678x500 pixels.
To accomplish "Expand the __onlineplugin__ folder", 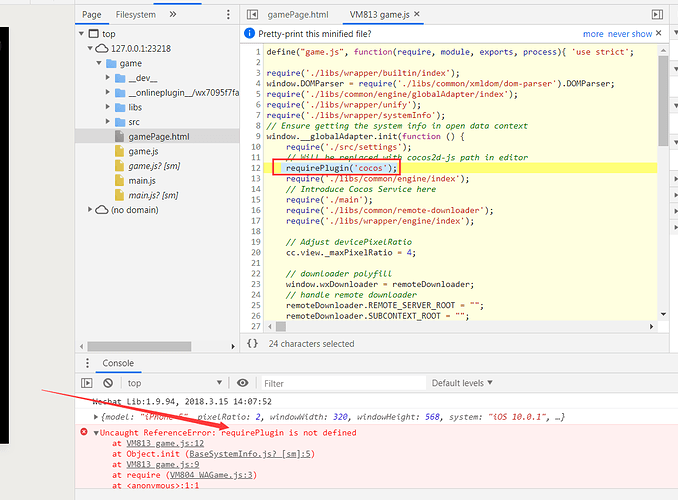I will click(x=108, y=92).
